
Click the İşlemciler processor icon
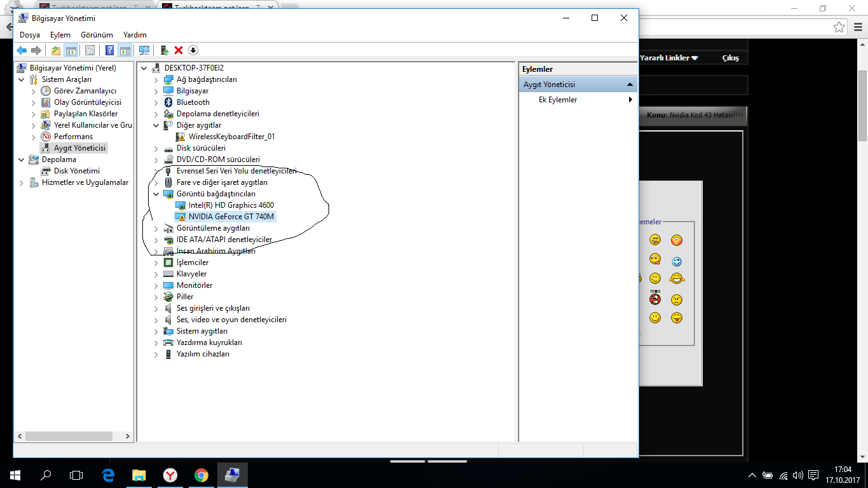[168, 262]
